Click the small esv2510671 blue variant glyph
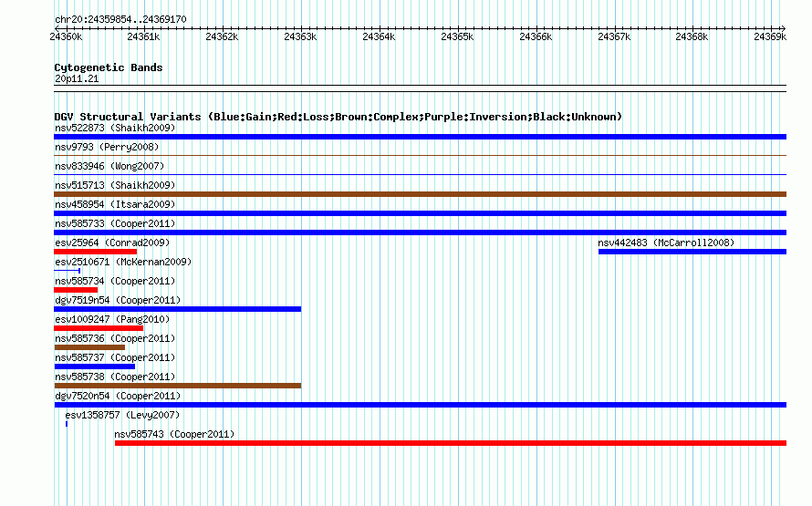The width and height of the screenshot is (812, 506). click(x=68, y=271)
